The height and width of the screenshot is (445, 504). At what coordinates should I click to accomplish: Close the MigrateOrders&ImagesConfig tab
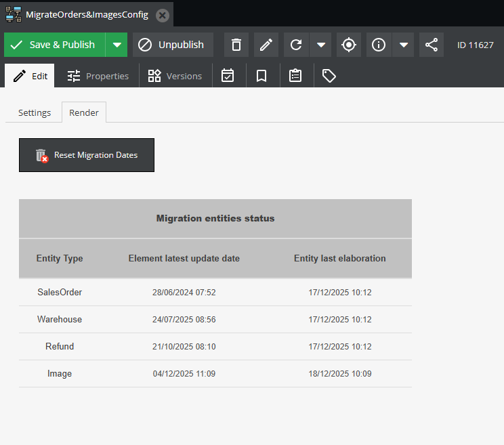point(163,15)
